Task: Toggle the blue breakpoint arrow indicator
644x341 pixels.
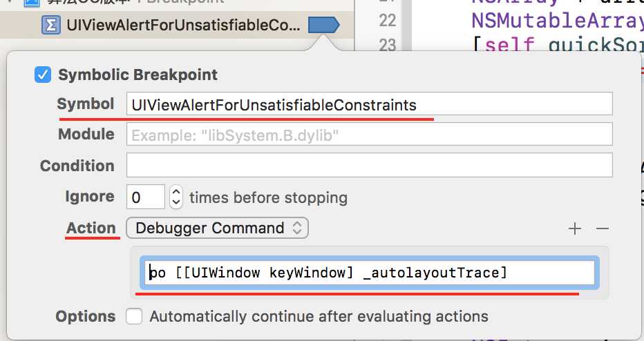Action: click(323, 25)
